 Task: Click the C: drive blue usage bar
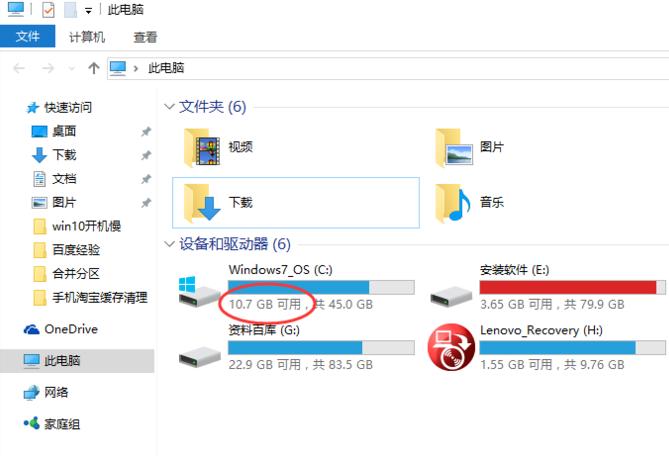(298, 287)
